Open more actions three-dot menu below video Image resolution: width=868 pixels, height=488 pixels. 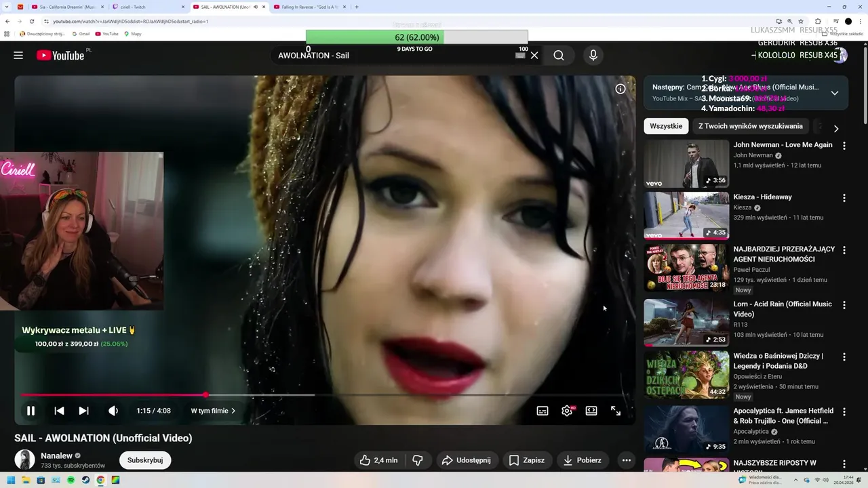click(x=627, y=460)
